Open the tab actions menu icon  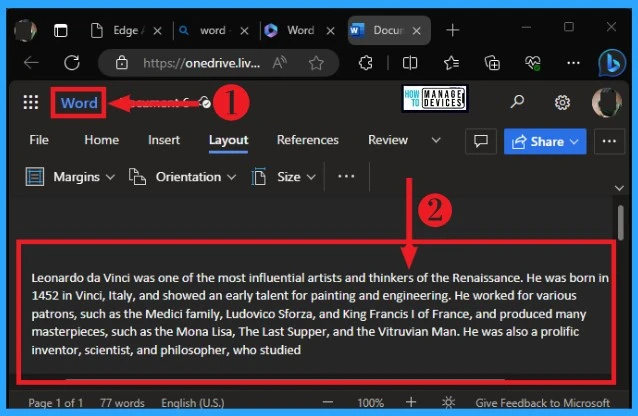pyautogui.click(x=61, y=31)
